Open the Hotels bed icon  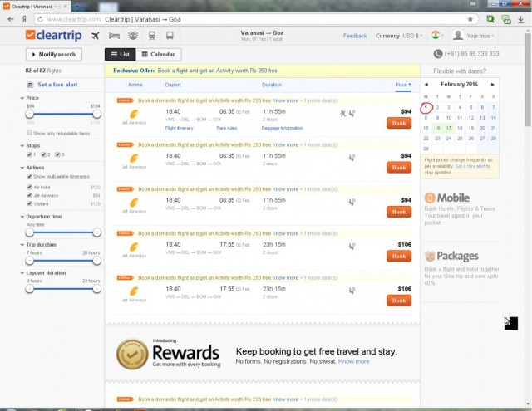pyautogui.click(x=115, y=36)
